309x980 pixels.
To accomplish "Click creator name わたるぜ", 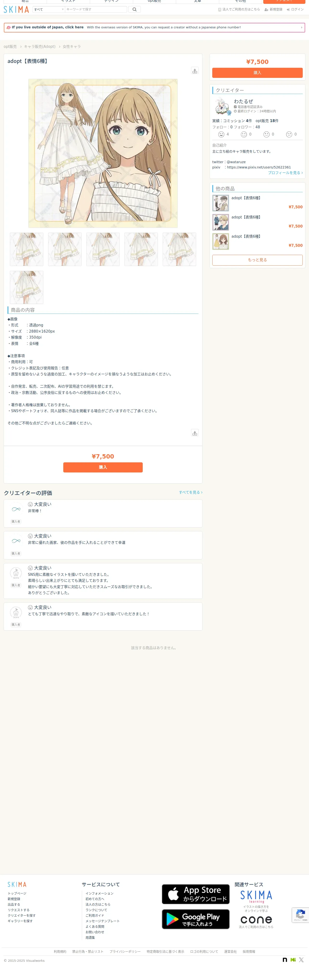I will pyautogui.click(x=244, y=102).
